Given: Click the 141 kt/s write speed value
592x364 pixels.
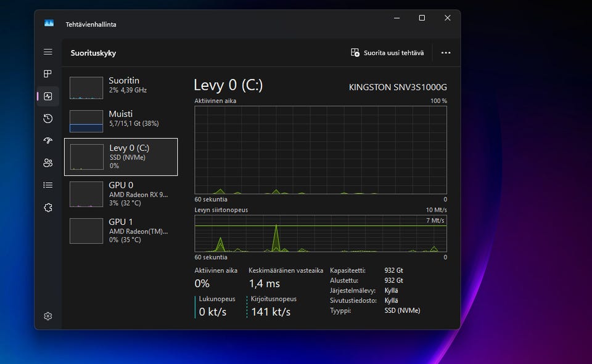Looking at the screenshot, I should click(271, 312).
